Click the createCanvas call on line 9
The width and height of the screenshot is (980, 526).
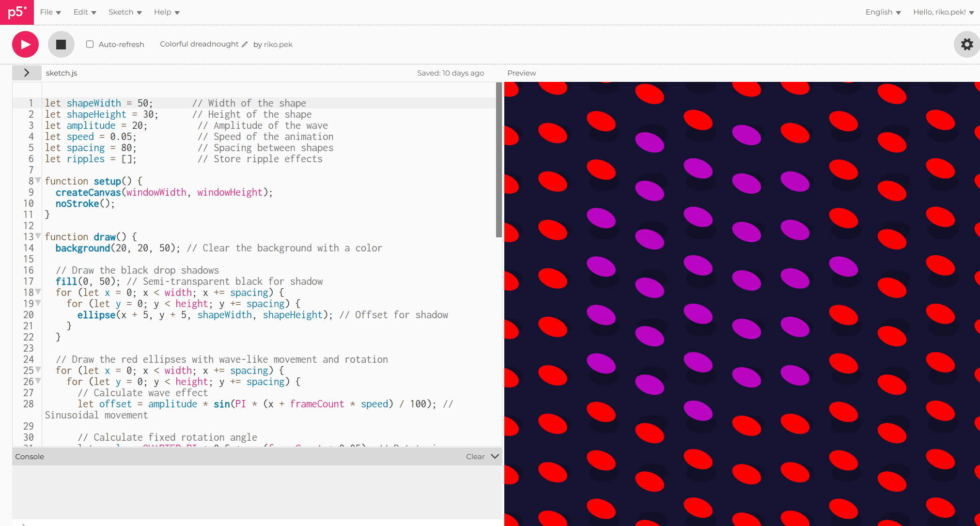[x=164, y=192]
